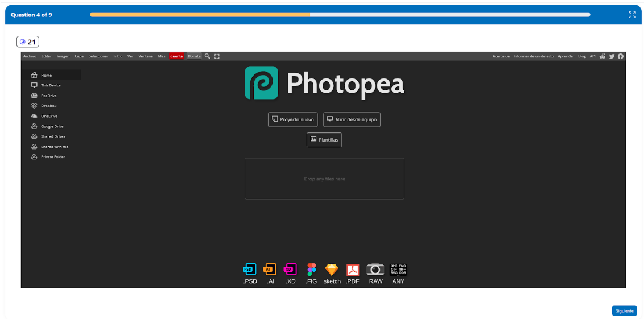Viewport: 644px width, 319px height.
Task: Select This Device in the sidebar
Action: (x=51, y=85)
